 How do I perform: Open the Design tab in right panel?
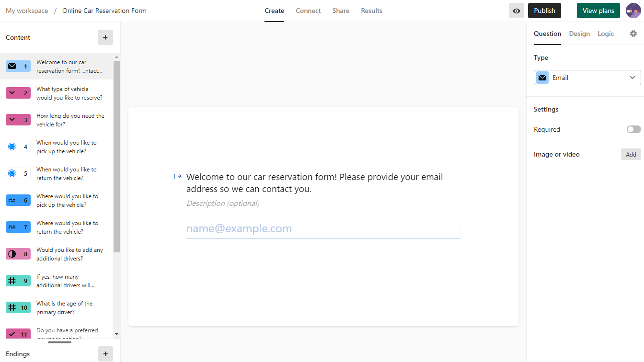tap(579, 34)
